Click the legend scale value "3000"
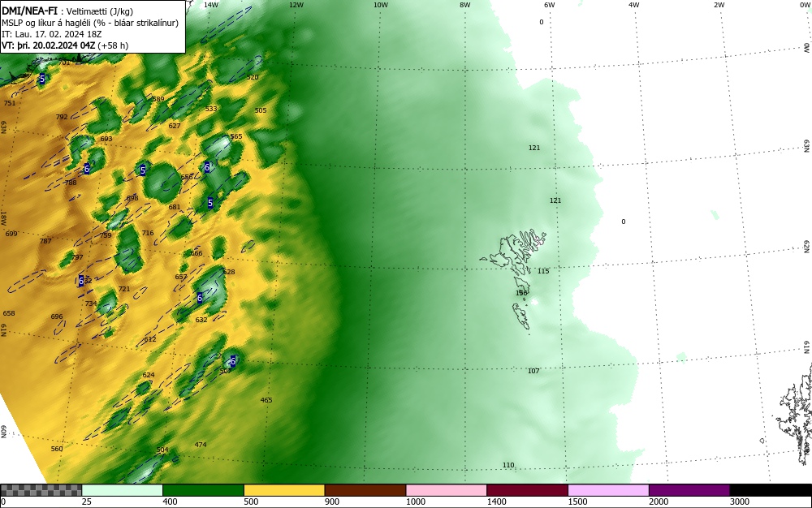 740,502
